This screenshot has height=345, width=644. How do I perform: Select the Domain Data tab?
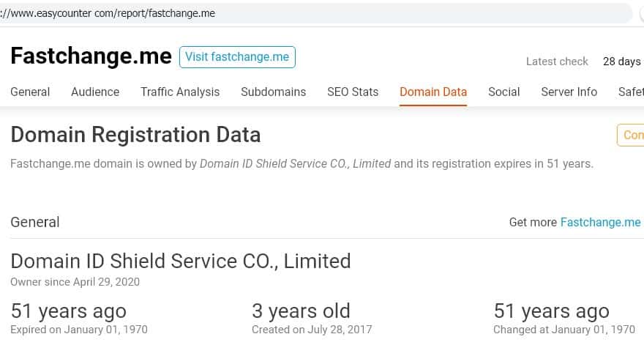point(433,92)
